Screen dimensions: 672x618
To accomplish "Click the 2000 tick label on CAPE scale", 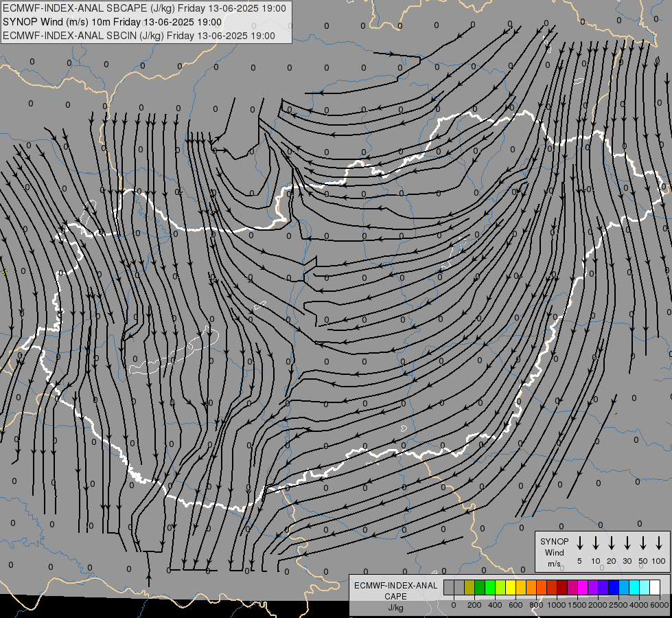I will [x=598, y=605].
